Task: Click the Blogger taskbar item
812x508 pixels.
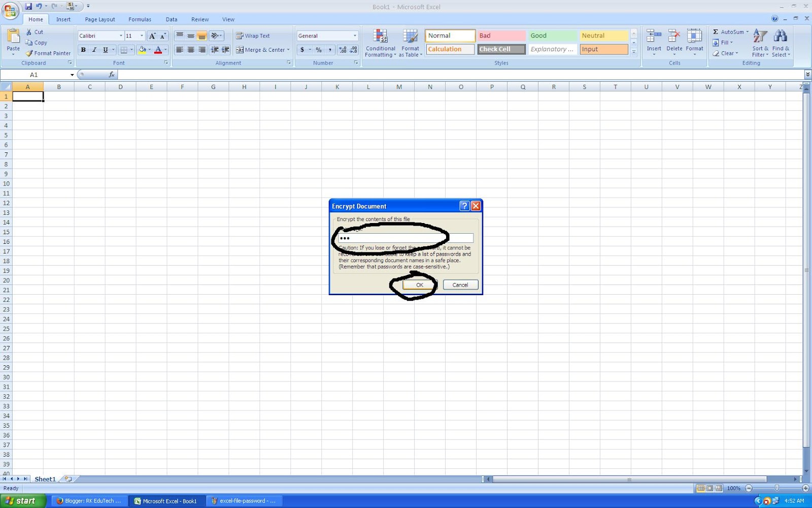Action: point(89,501)
